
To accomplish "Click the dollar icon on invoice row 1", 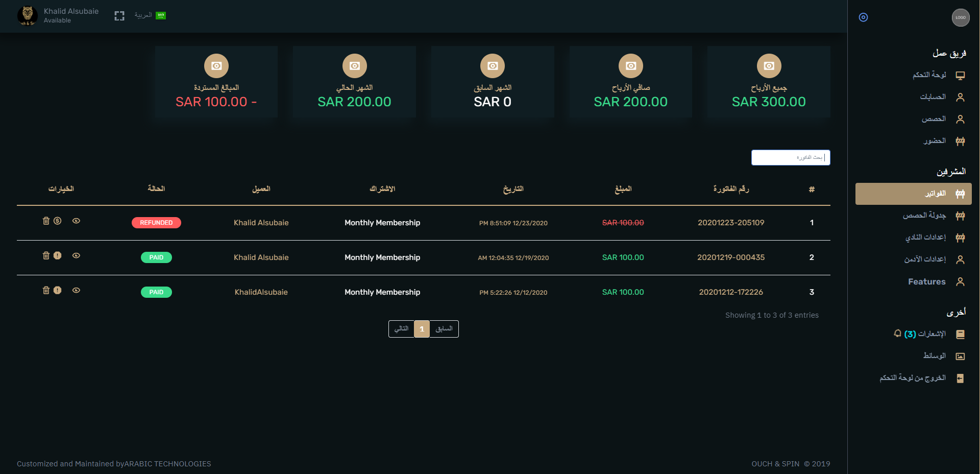I will (x=58, y=221).
